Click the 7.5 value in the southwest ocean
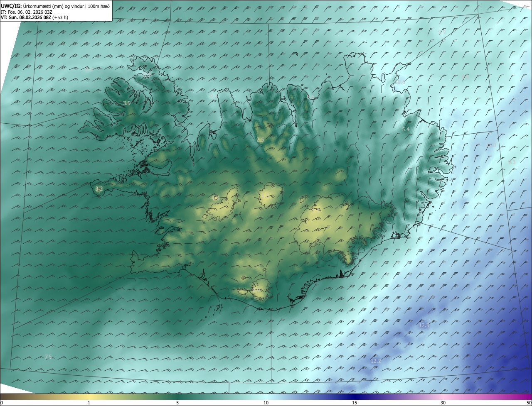Screen dimensions: 532x406 coord(48,357)
